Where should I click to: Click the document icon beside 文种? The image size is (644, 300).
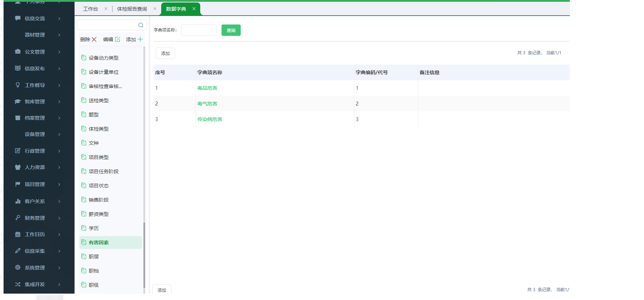[84, 143]
